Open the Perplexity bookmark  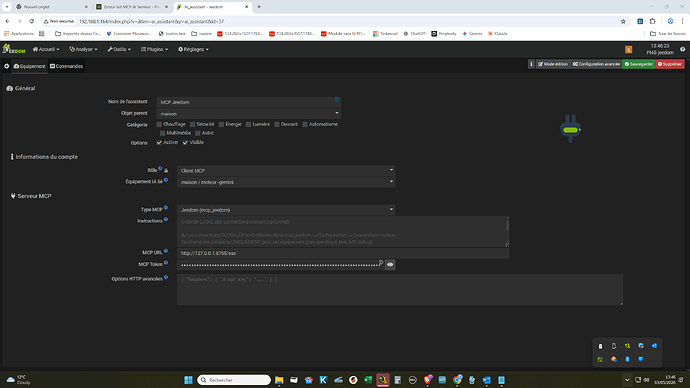[x=444, y=33]
